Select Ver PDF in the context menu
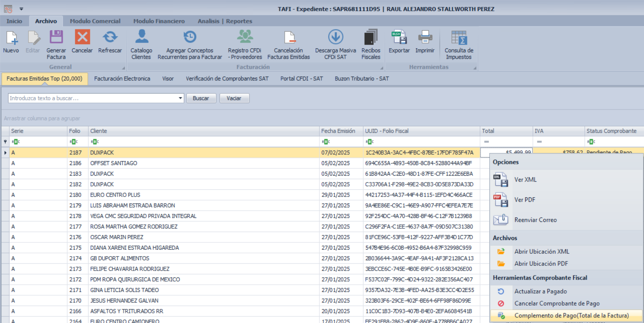The width and height of the screenshot is (644, 323). (524, 200)
